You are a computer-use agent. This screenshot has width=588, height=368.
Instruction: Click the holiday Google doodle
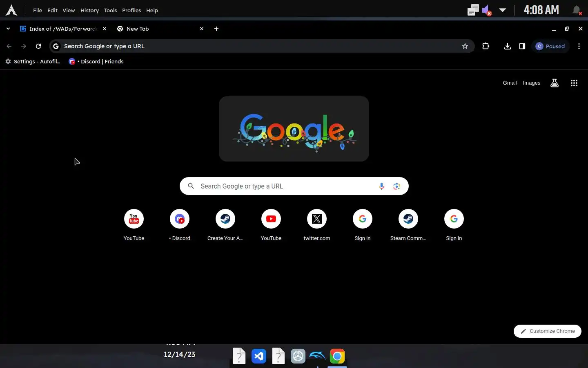[x=294, y=129]
